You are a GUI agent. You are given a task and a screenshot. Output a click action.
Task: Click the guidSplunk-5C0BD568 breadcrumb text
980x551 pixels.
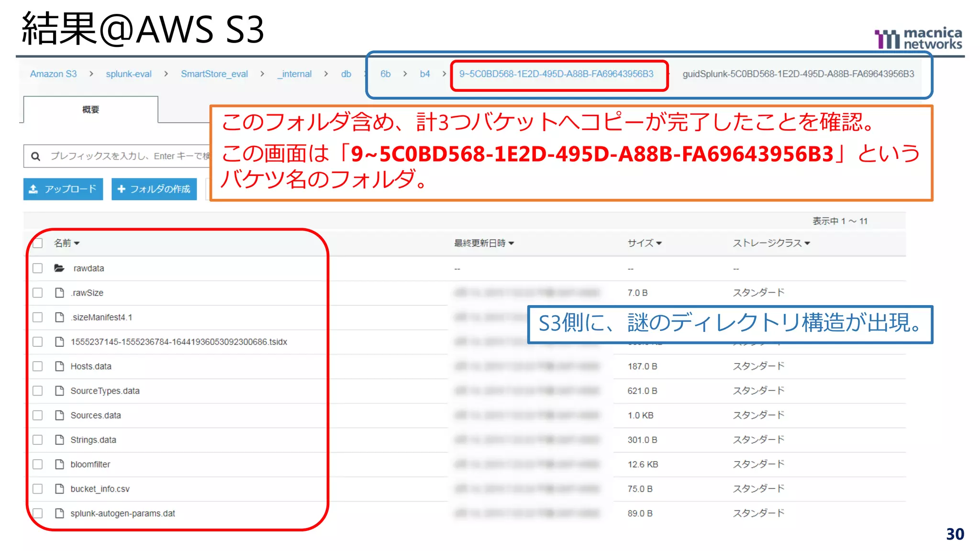(798, 74)
